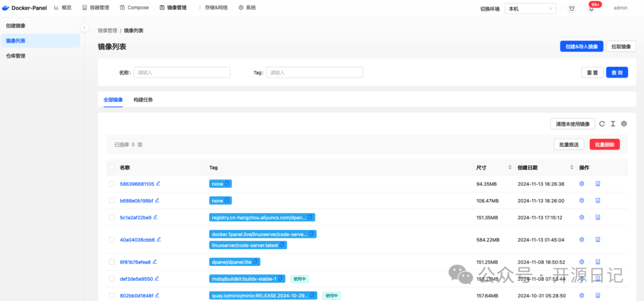The height and width of the screenshot is (301, 644).
Task: Click the theme shirt icon in header
Action: (572, 8)
